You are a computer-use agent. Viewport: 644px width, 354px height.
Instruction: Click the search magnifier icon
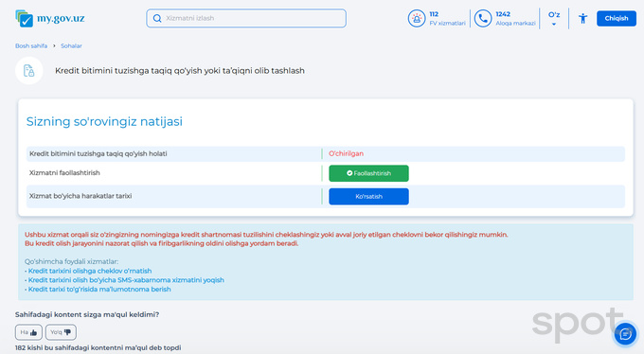tap(157, 19)
